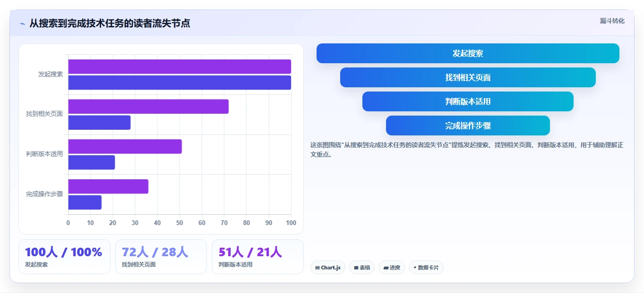Select the 完成操作步骤 funnel stage
Screen dimensions: 644x293
coord(468,126)
